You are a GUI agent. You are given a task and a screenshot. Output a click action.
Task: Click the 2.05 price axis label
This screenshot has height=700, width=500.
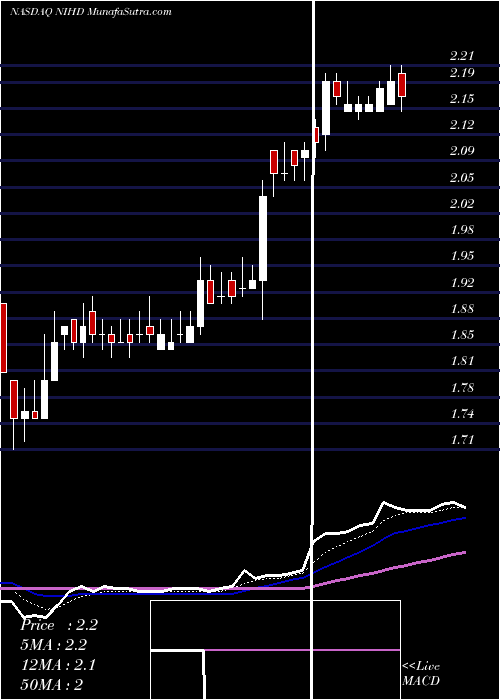coord(462,177)
